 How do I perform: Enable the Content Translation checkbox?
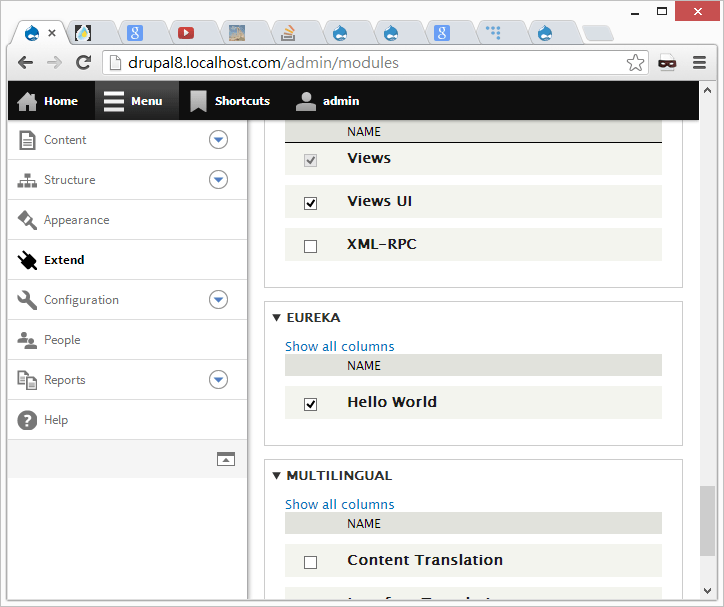pos(310,562)
